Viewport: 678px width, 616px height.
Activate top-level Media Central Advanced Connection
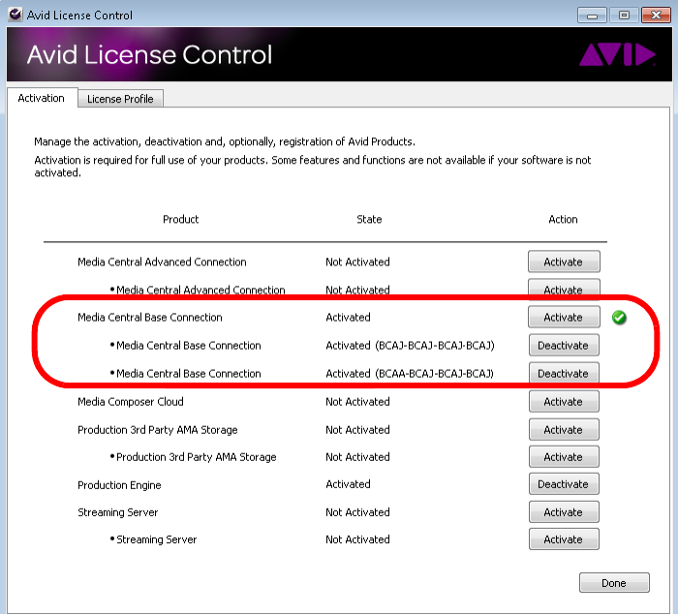point(564,262)
